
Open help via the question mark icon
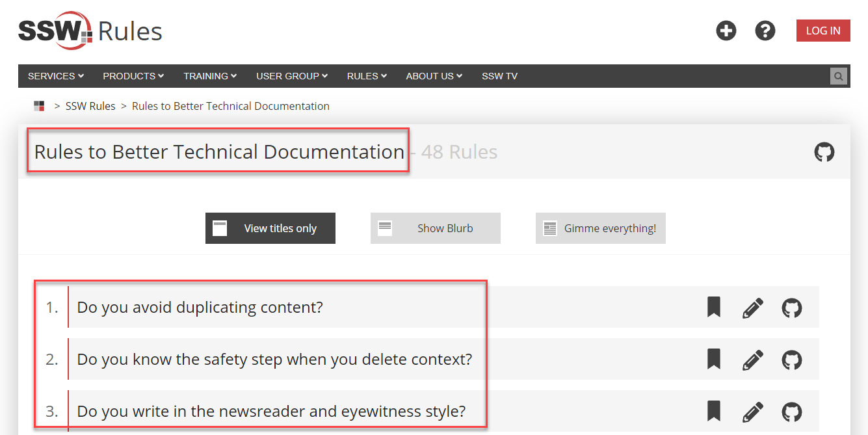pyautogui.click(x=765, y=31)
